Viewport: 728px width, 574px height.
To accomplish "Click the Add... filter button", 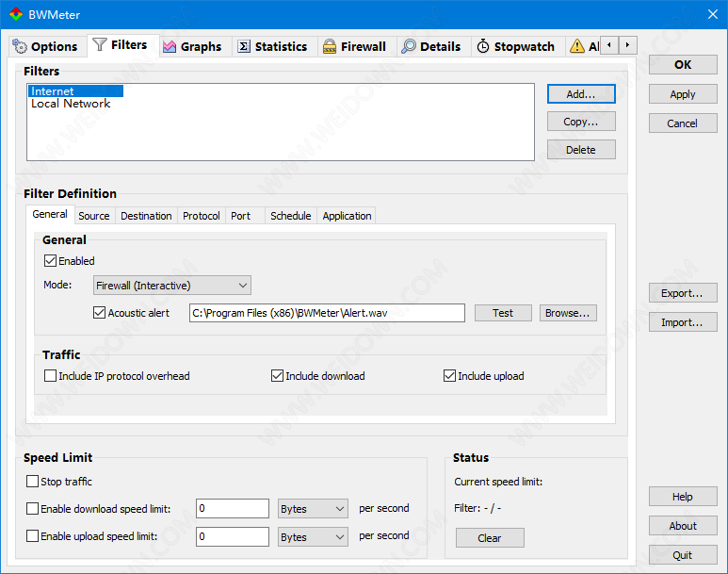I will click(x=581, y=94).
